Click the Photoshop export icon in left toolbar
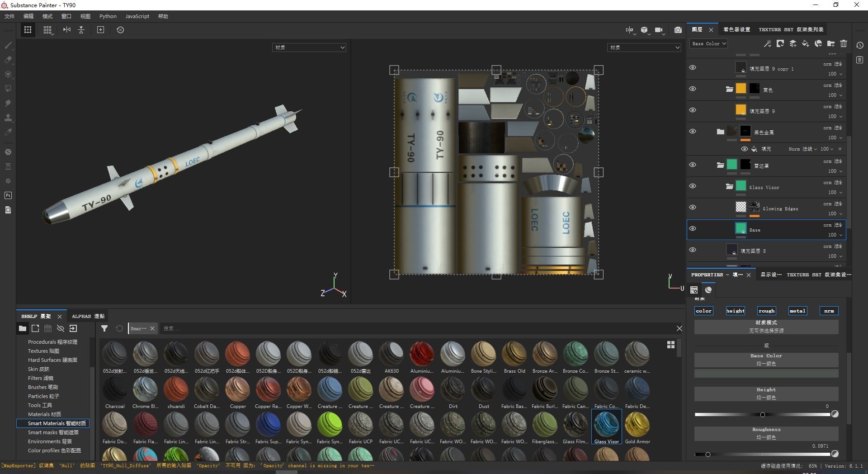This screenshot has height=474, width=868. pyautogui.click(x=8, y=195)
